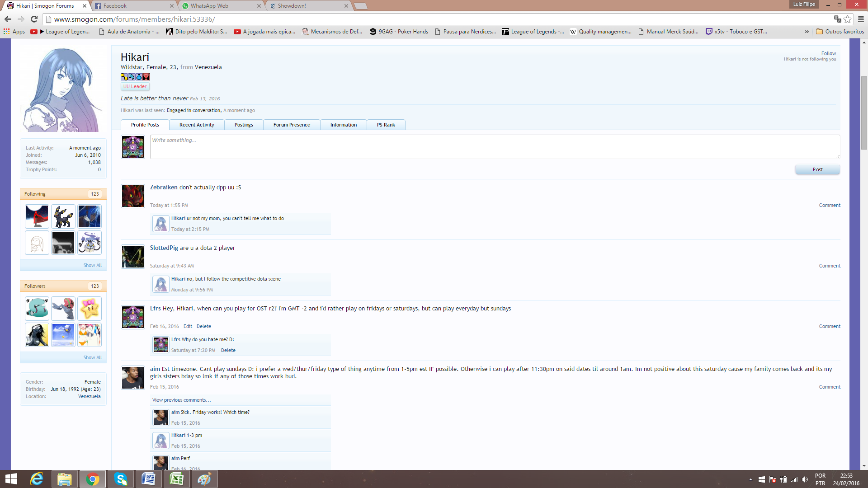Click the Follow link for Hikari
Screen dimensions: 868x488
[x=828, y=53]
